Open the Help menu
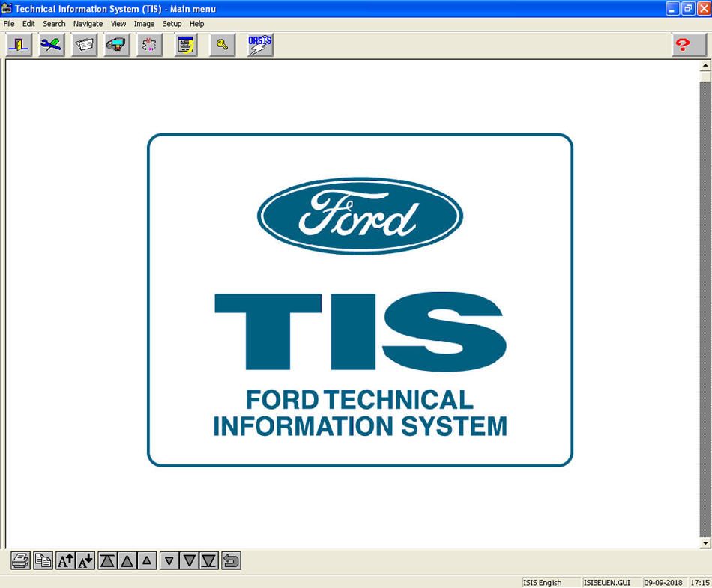Screen dimensions: 712x588 coord(196,23)
